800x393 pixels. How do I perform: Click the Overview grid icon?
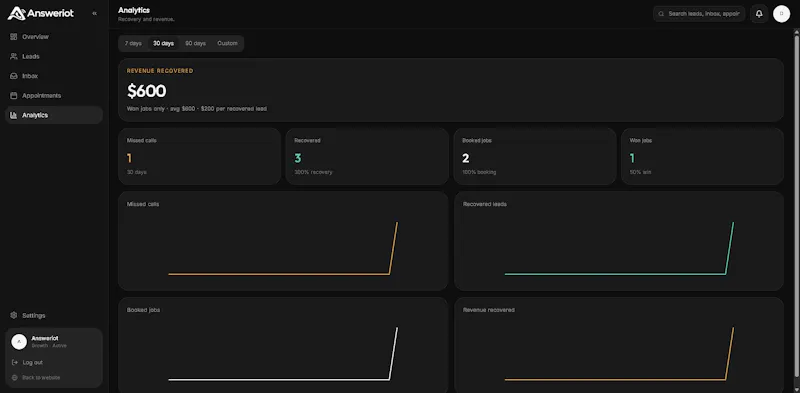pyautogui.click(x=14, y=37)
